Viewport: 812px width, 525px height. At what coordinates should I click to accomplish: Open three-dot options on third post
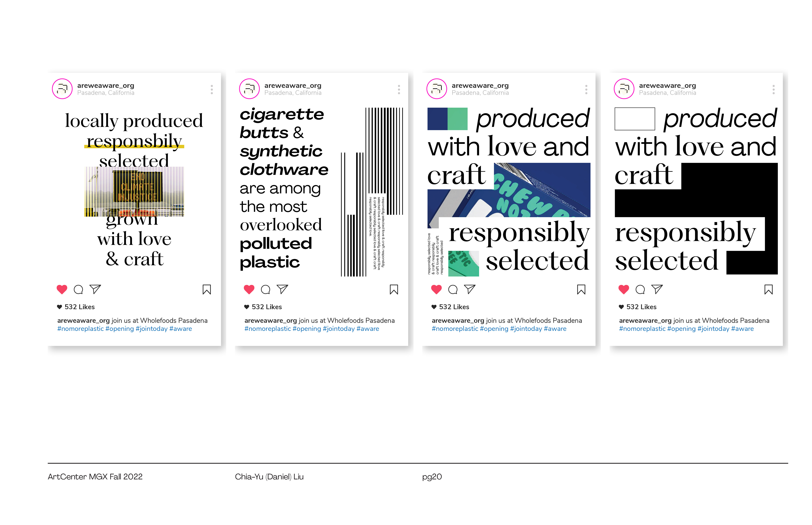pos(586,90)
